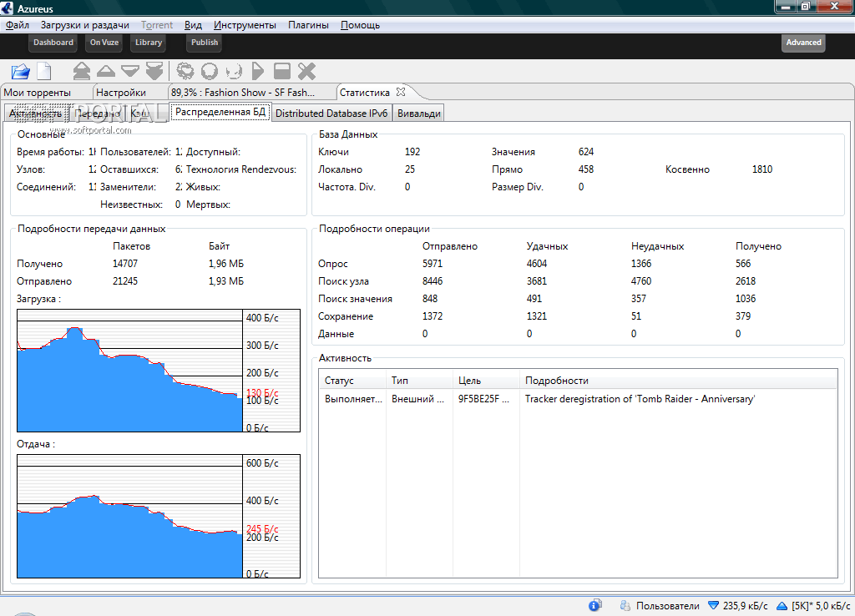Screen dimensions: 855x616
Task: Click the Publish button
Action: coord(205,43)
